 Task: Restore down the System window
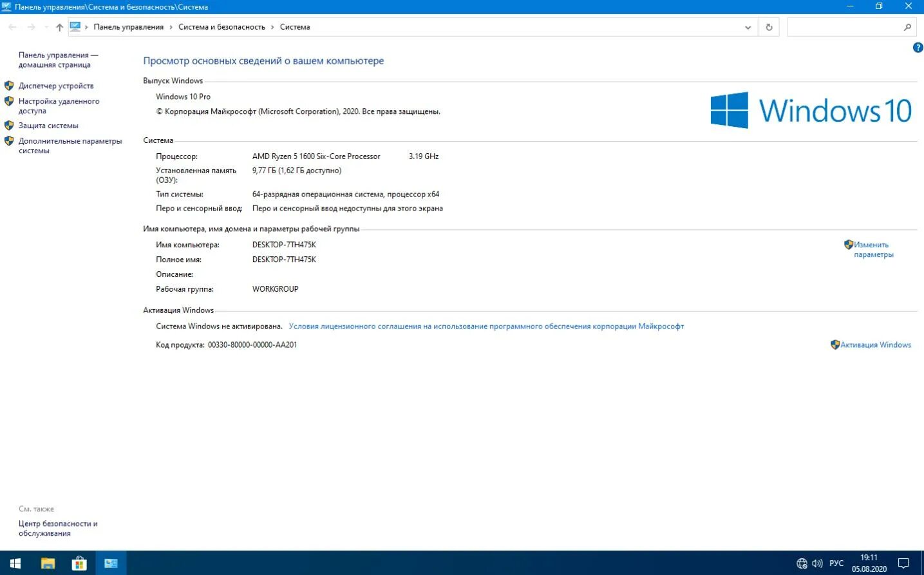[x=879, y=6]
